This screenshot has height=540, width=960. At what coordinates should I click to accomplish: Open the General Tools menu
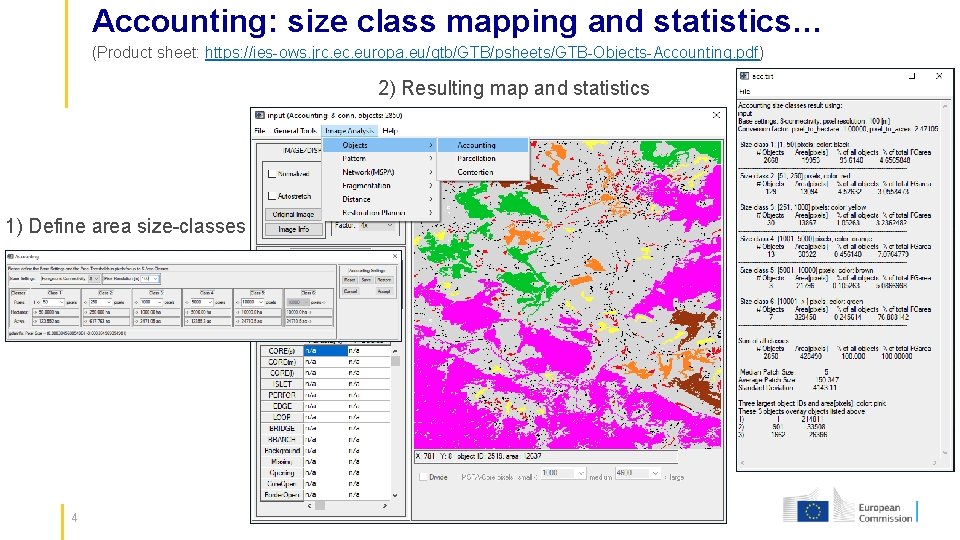pos(294,130)
